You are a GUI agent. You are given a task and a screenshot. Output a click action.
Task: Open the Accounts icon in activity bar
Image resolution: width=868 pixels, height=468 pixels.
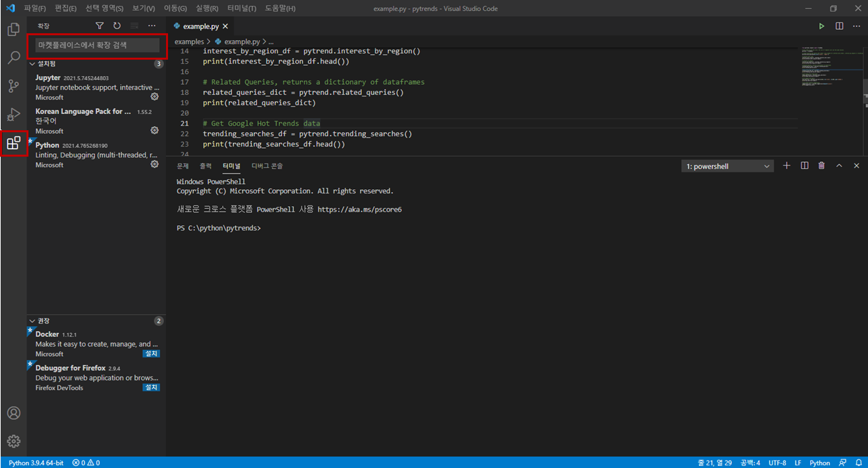coord(13,413)
